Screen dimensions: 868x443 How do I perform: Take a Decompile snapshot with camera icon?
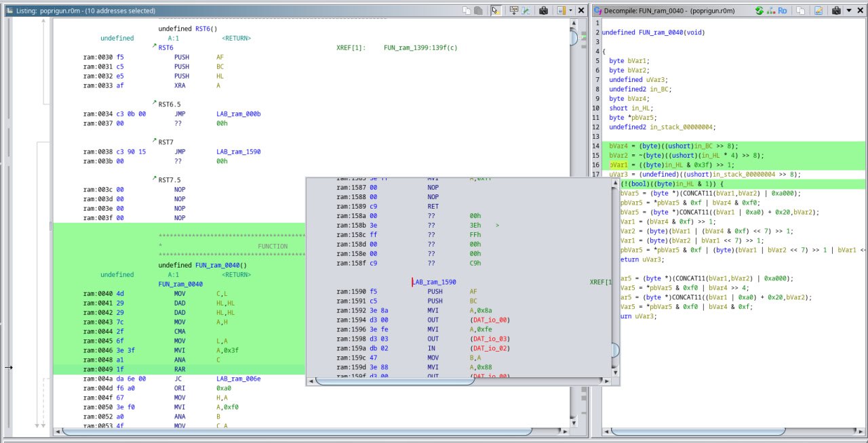(x=836, y=11)
